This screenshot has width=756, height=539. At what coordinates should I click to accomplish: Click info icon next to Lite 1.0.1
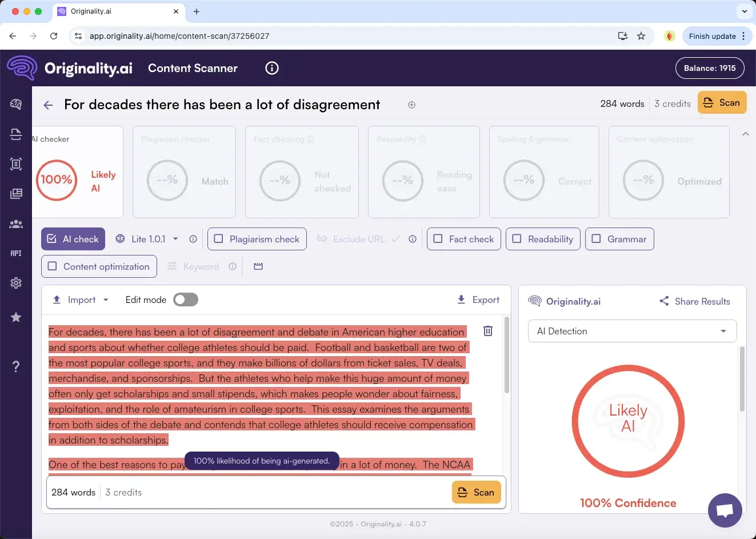(193, 239)
